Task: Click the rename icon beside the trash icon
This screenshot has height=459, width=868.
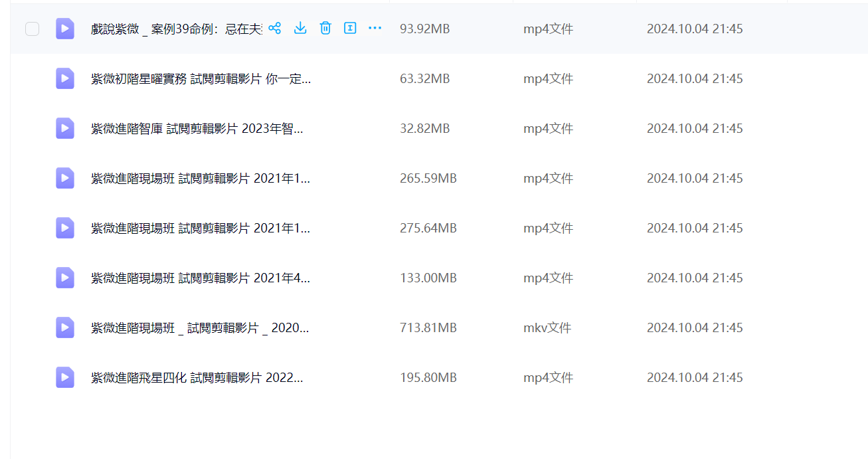Action: pyautogui.click(x=350, y=28)
